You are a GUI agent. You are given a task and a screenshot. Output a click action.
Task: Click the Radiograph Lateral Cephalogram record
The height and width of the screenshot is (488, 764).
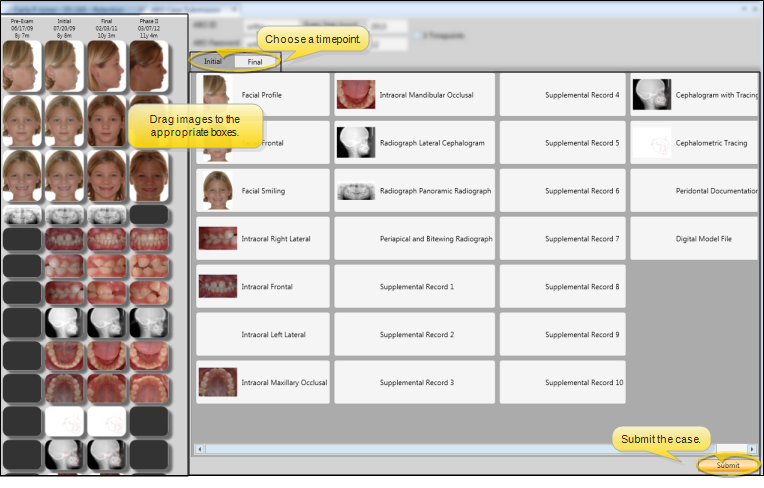tap(415, 143)
